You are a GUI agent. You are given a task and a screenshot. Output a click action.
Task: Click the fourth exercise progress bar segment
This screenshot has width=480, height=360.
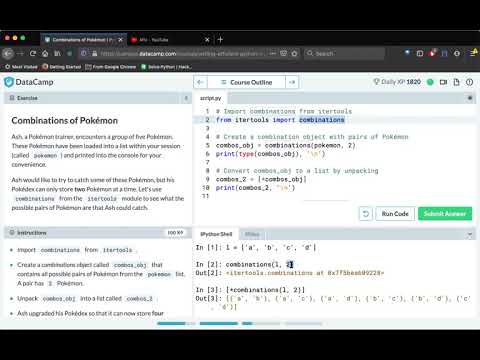[303, 323]
